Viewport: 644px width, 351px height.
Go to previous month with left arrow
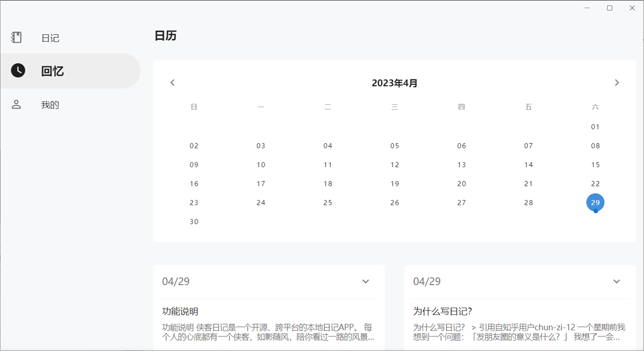172,83
